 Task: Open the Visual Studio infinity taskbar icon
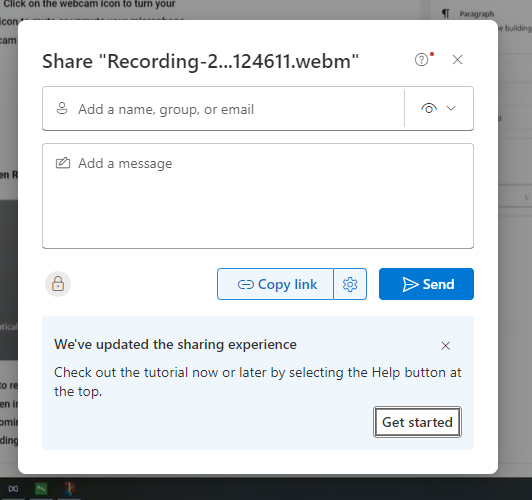click(13, 489)
